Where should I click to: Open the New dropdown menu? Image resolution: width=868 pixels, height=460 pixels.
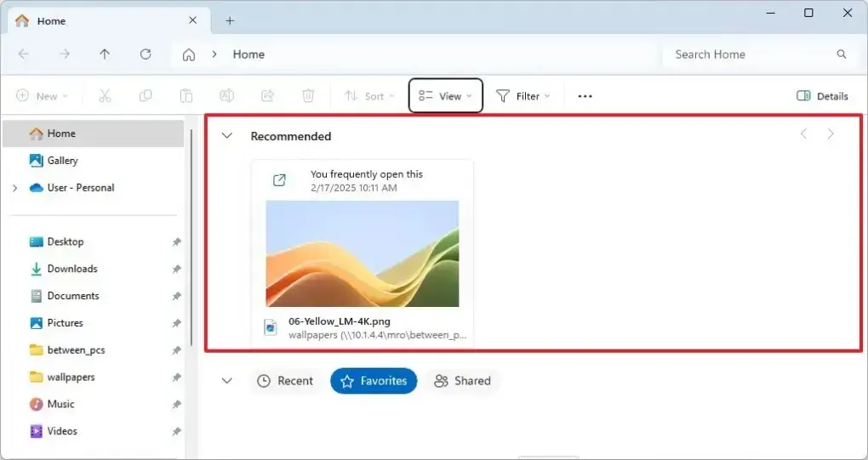point(42,96)
